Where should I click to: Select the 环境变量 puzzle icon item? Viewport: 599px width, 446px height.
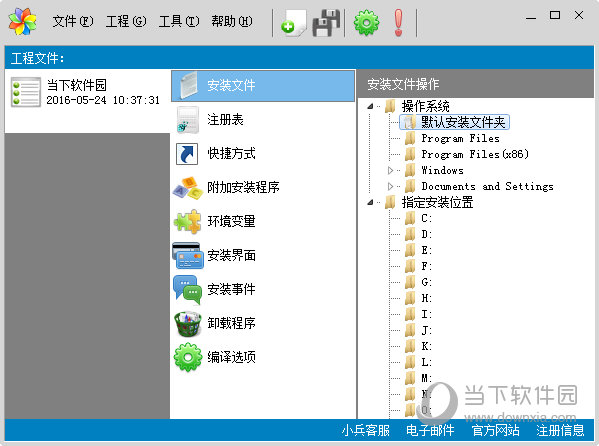pyautogui.click(x=263, y=221)
